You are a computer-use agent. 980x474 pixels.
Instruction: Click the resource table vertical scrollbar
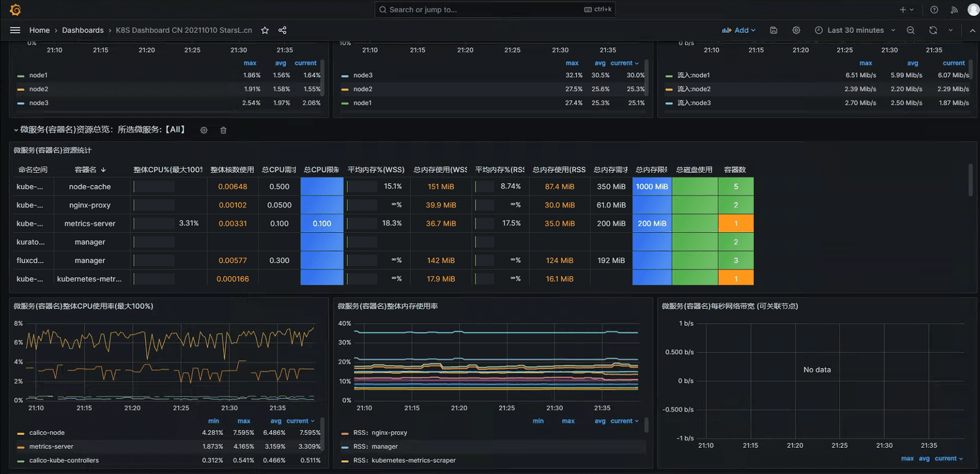(x=970, y=179)
